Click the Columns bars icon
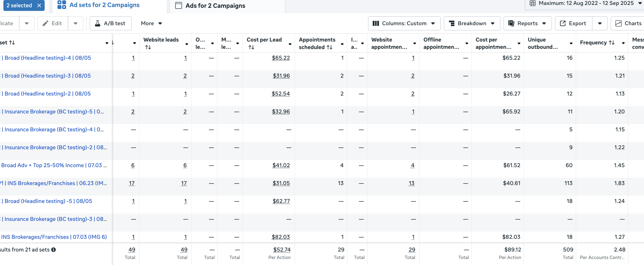The width and height of the screenshot is (644, 265). [x=376, y=23]
